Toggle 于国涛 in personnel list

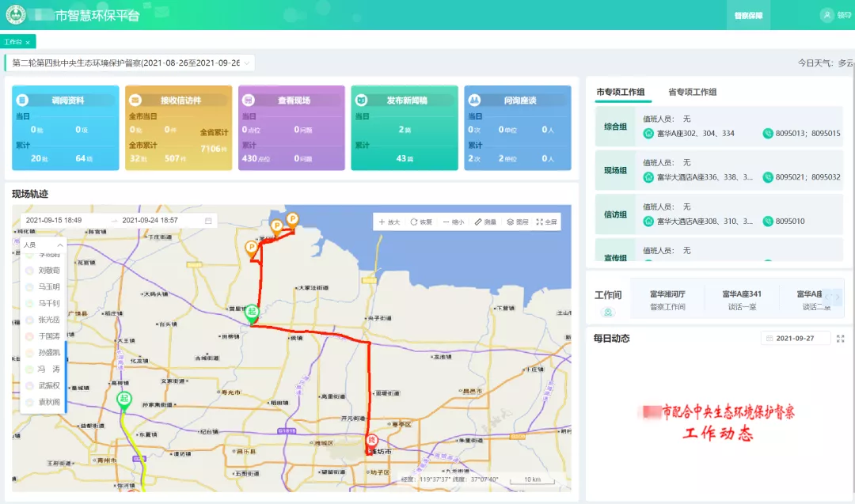(x=43, y=336)
